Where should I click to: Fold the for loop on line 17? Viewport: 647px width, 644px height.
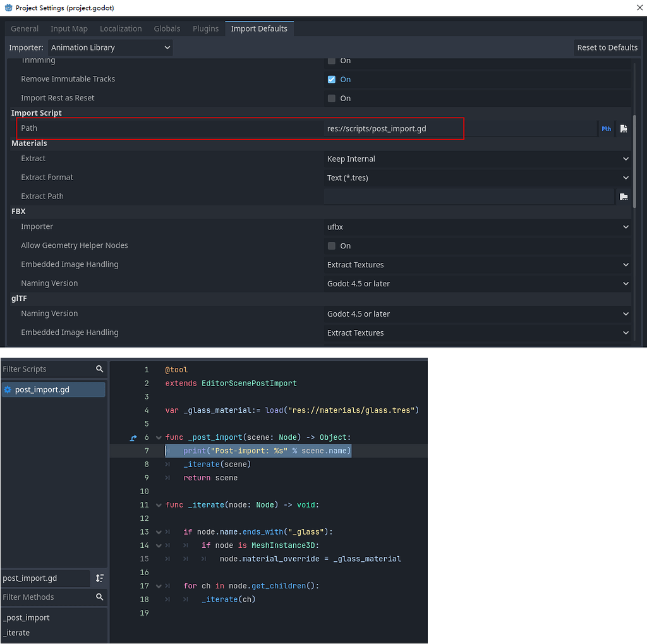(159, 586)
